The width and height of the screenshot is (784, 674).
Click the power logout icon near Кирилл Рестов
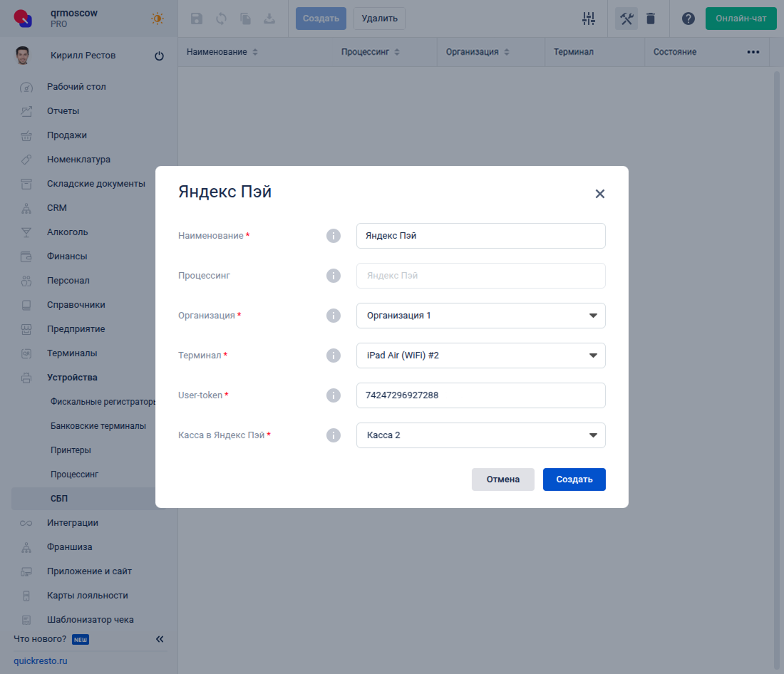click(159, 56)
